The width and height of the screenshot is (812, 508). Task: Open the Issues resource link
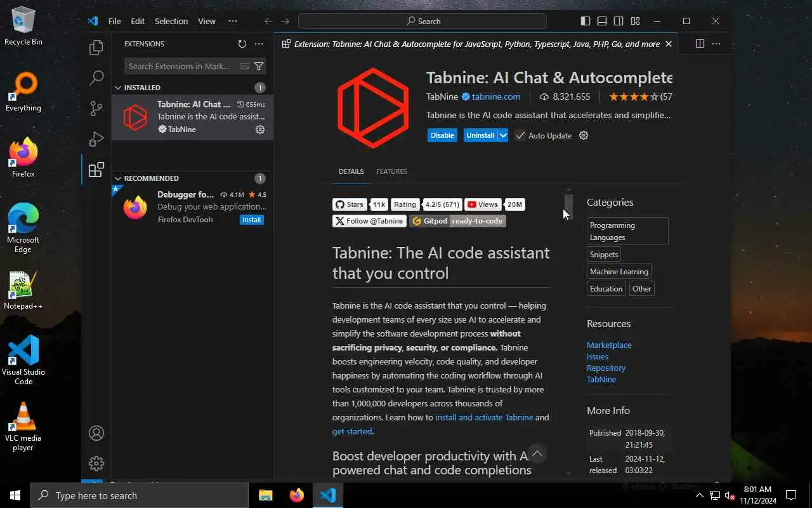598,356
